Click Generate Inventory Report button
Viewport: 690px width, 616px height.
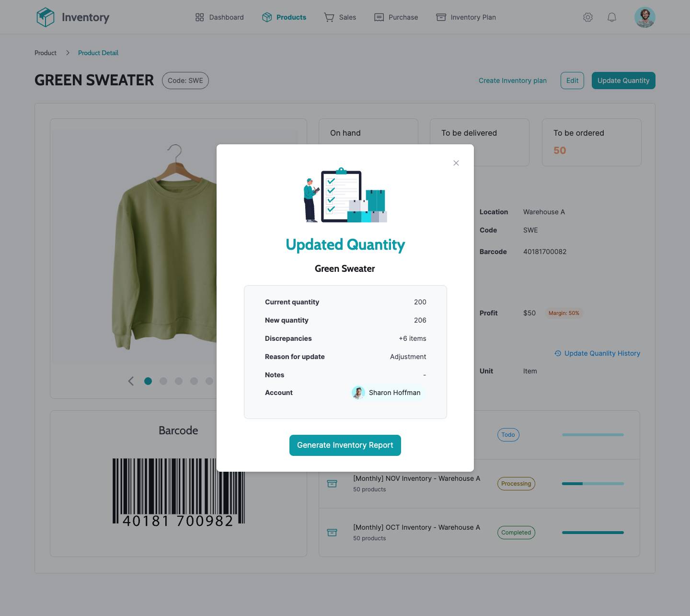click(x=345, y=445)
